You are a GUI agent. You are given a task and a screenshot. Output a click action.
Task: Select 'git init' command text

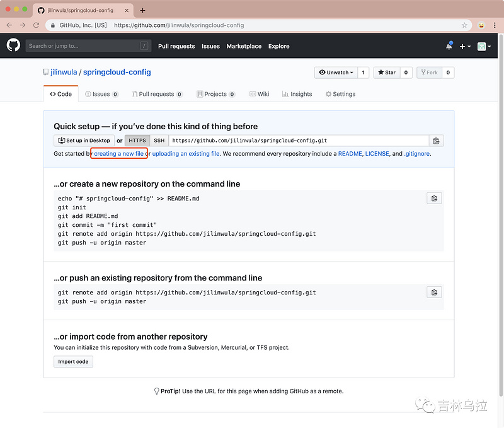click(x=72, y=207)
